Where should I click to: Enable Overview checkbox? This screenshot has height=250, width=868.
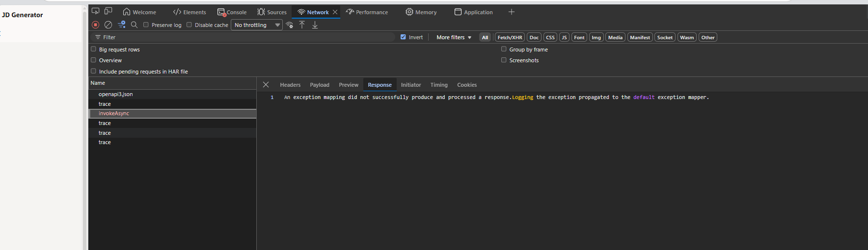93,60
